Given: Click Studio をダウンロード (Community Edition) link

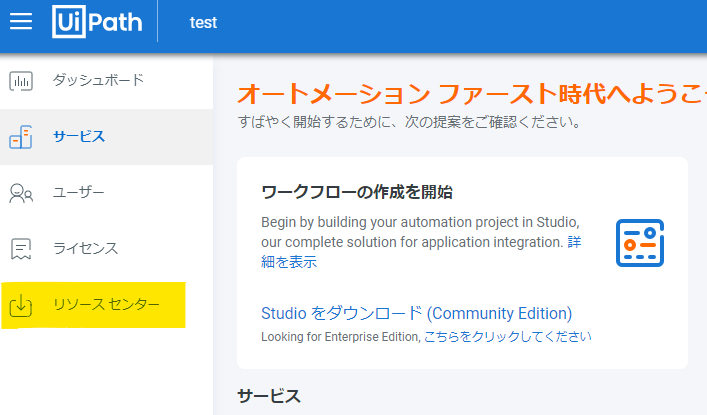Looking at the screenshot, I should 416,313.
